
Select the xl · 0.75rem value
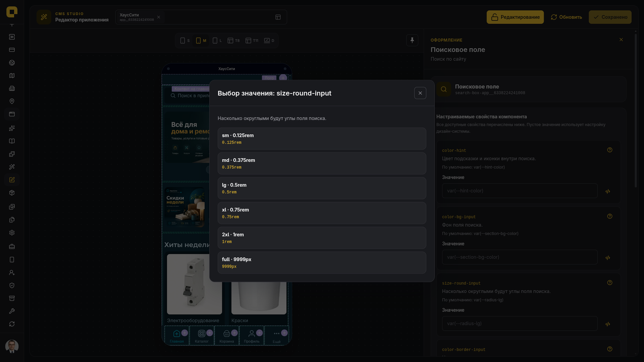[322, 213]
